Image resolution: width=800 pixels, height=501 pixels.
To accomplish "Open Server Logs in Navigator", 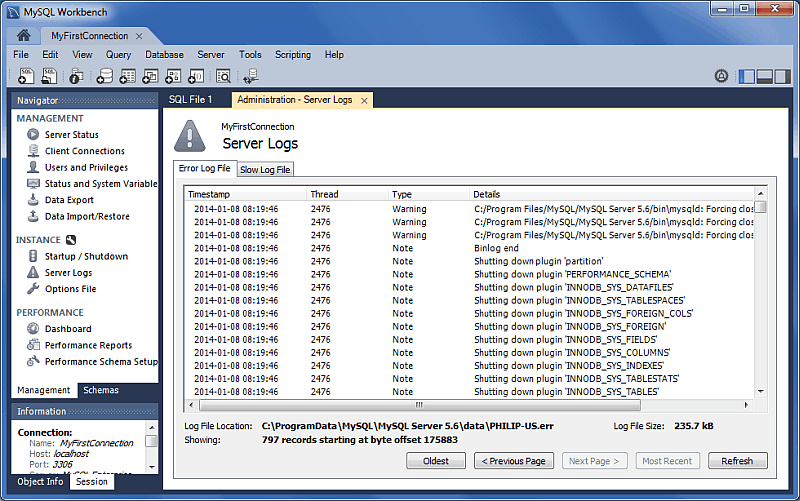I will (x=68, y=272).
